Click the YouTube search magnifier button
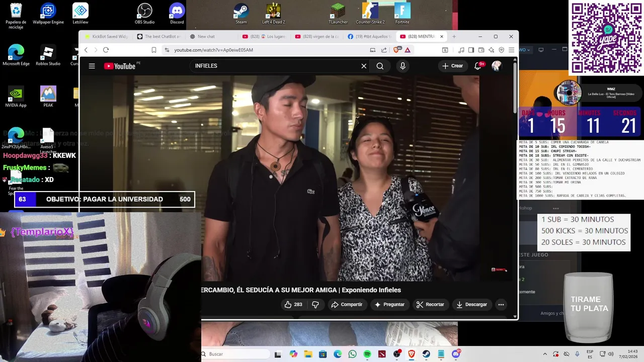 pyautogui.click(x=380, y=66)
